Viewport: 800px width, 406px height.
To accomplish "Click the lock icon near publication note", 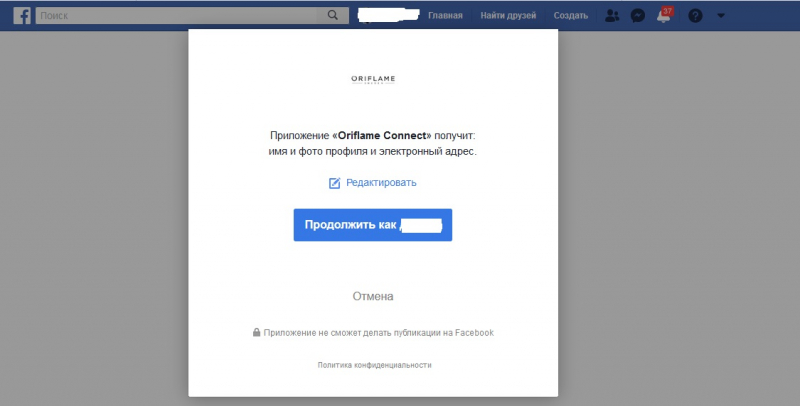I will point(257,333).
